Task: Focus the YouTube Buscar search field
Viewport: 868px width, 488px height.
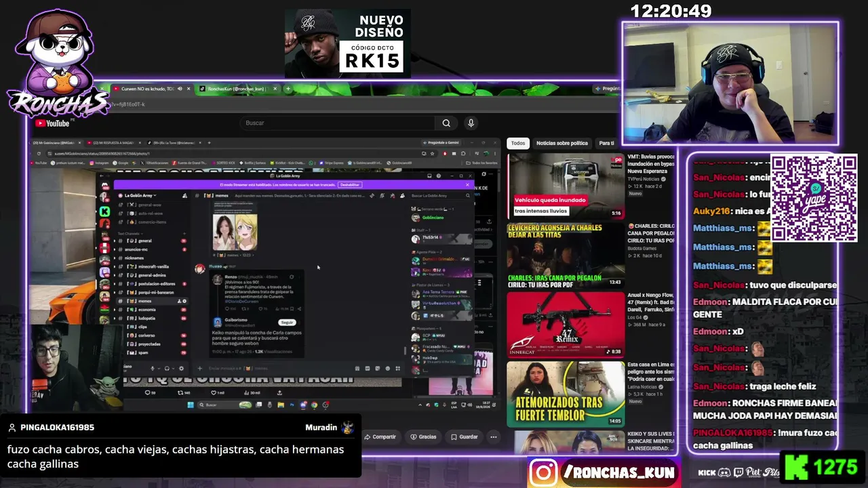Action: pyautogui.click(x=337, y=123)
